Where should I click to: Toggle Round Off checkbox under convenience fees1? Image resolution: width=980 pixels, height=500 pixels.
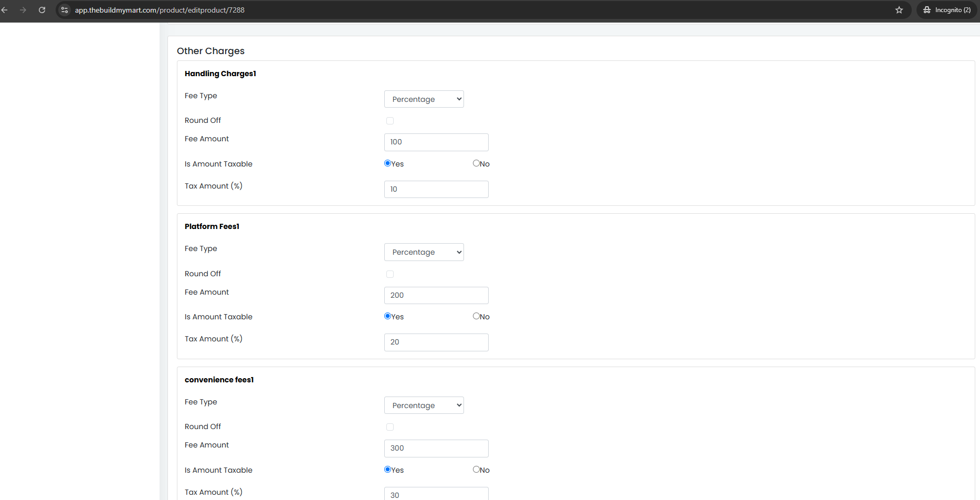pos(390,427)
